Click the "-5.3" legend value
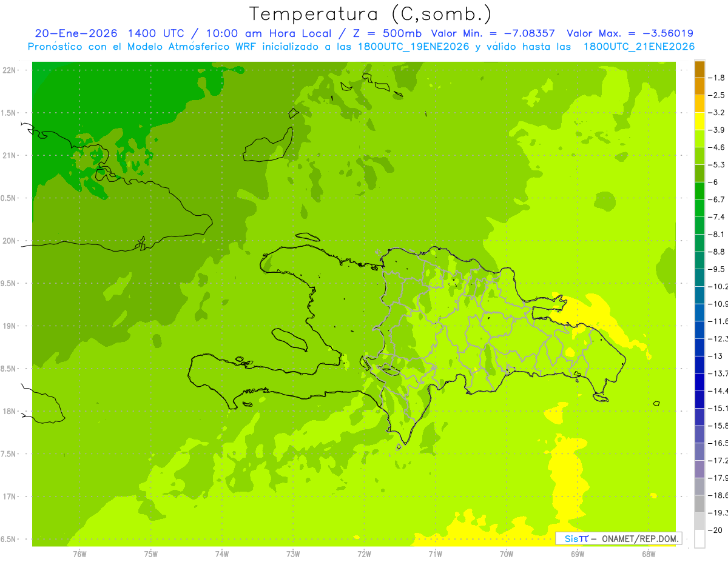Screen dimensions: 728x562 point(718,165)
